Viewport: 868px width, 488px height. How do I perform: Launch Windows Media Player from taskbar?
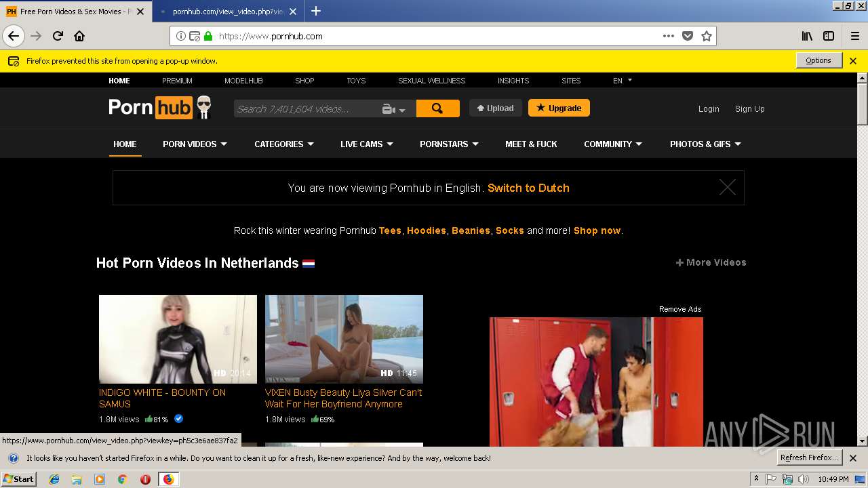[100, 479]
